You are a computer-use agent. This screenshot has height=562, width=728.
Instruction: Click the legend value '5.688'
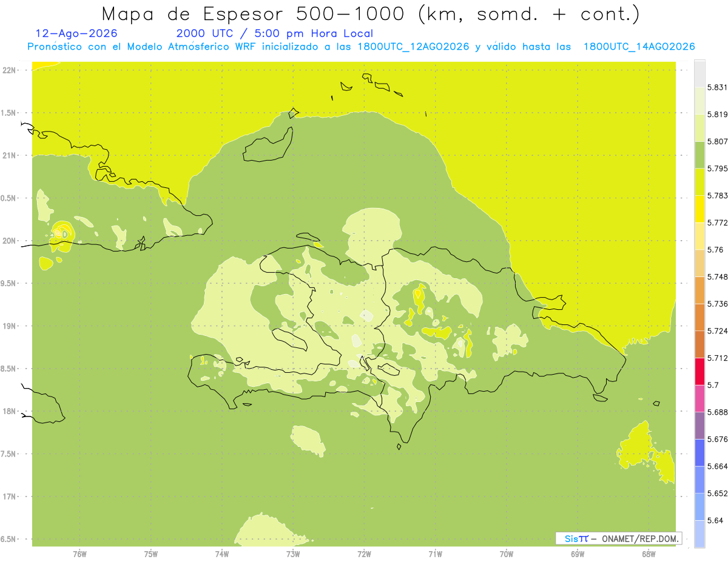tap(718, 412)
